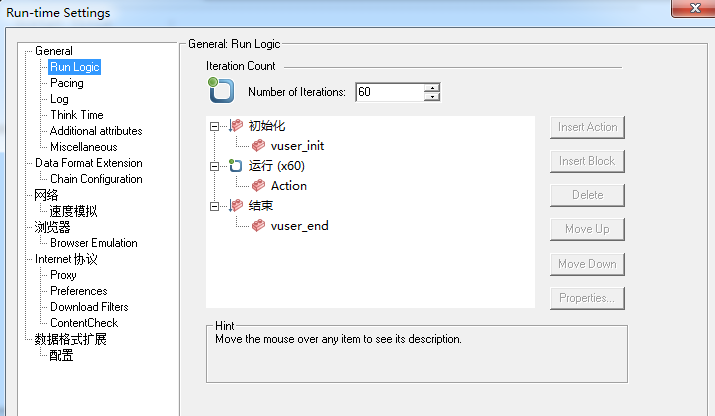The image size is (715, 416).
Task: Select Additional attributes in tree
Action: click(x=96, y=131)
